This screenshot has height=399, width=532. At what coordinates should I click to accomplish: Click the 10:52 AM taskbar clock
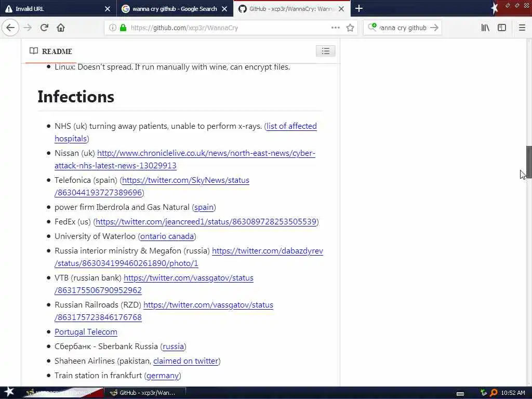pos(513,393)
